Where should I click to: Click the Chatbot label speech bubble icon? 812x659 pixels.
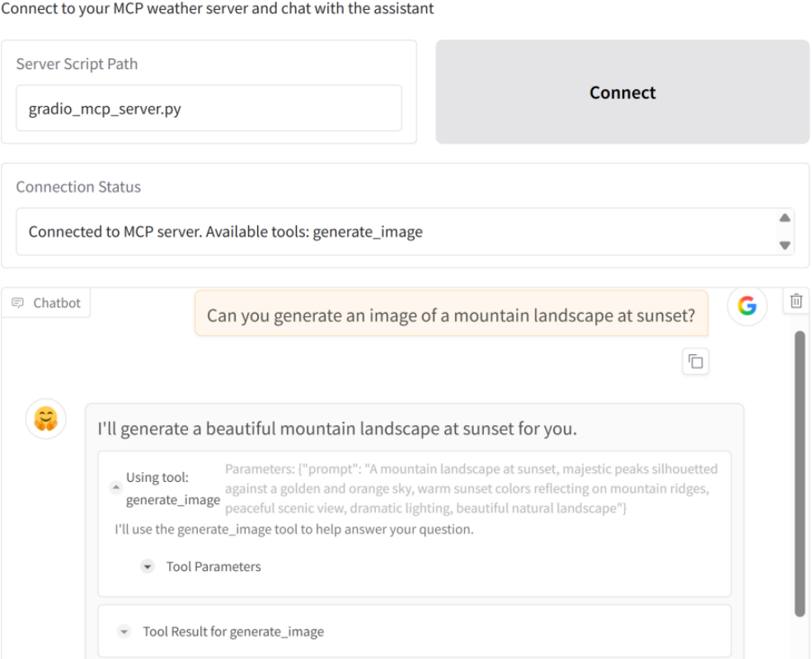point(17,302)
